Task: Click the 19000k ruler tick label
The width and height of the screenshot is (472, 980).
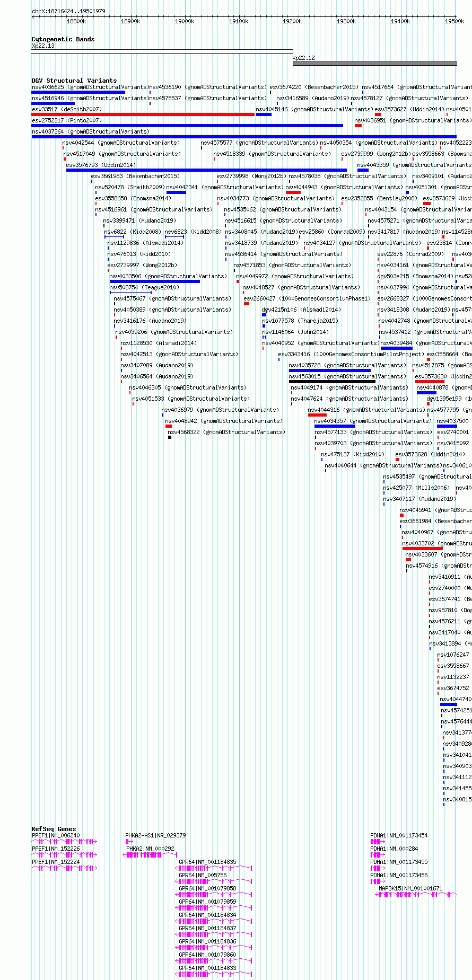Action: pyautogui.click(x=185, y=21)
